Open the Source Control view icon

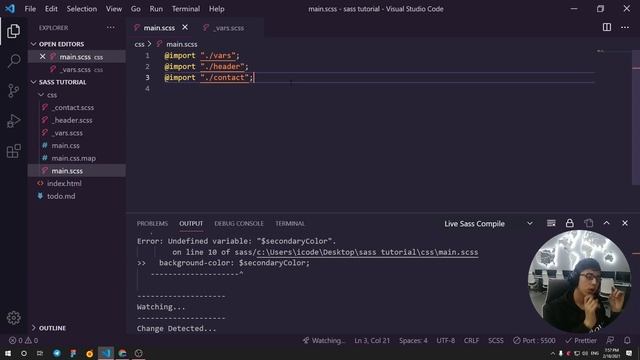13,91
